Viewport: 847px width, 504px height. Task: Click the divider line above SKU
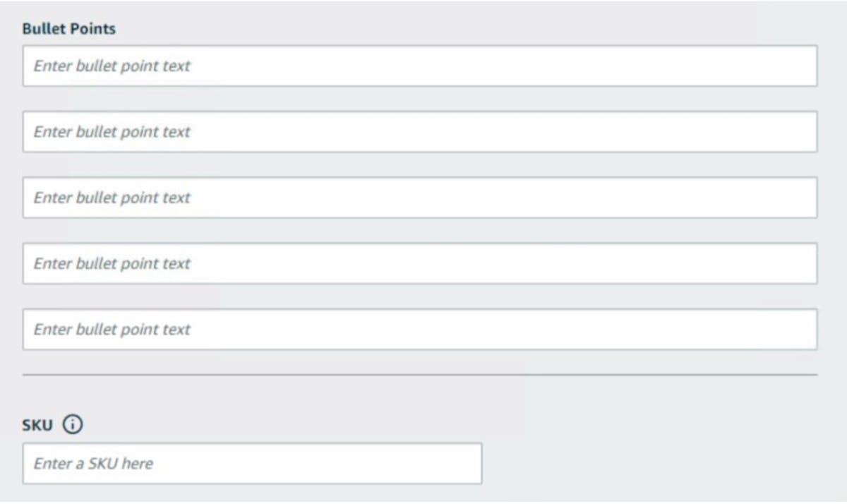point(420,375)
